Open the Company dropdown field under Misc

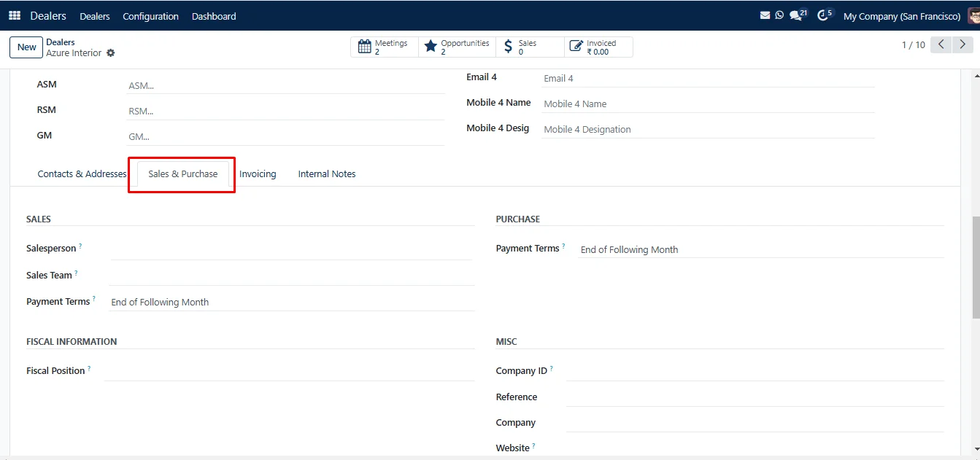pos(755,423)
